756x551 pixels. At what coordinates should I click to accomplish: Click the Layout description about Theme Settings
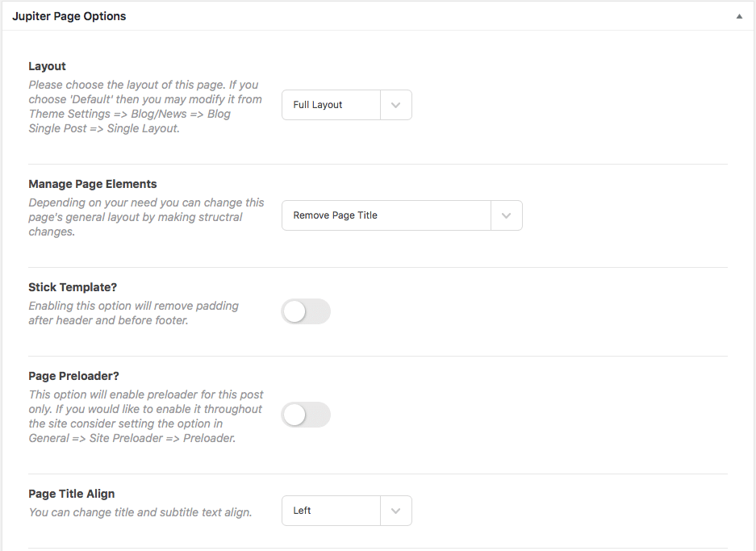[145, 106]
